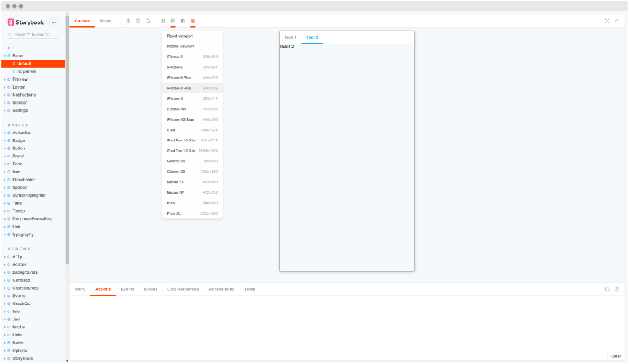The image size is (629, 364).
Task: Change addons panel orientation
Action: (607, 289)
